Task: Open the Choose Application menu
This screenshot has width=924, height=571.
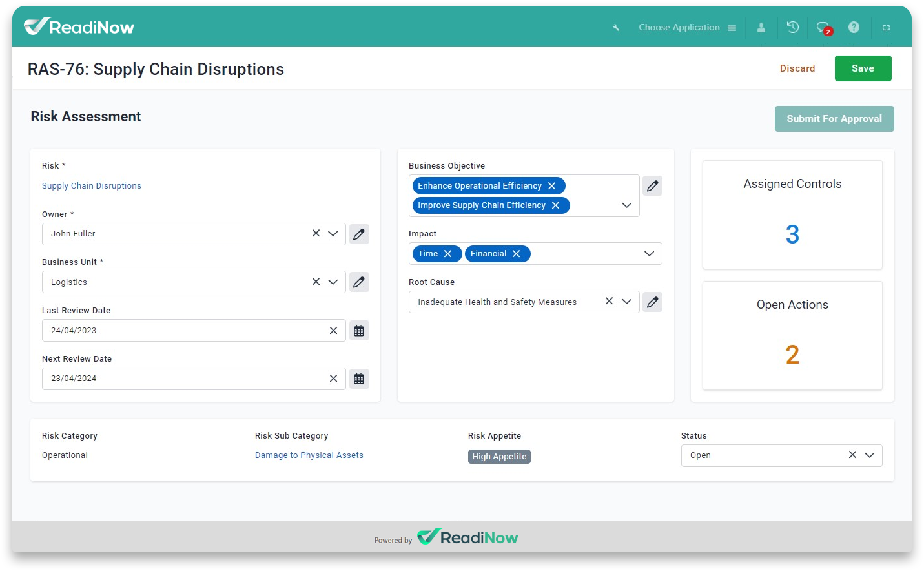Action: tap(679, 27)
